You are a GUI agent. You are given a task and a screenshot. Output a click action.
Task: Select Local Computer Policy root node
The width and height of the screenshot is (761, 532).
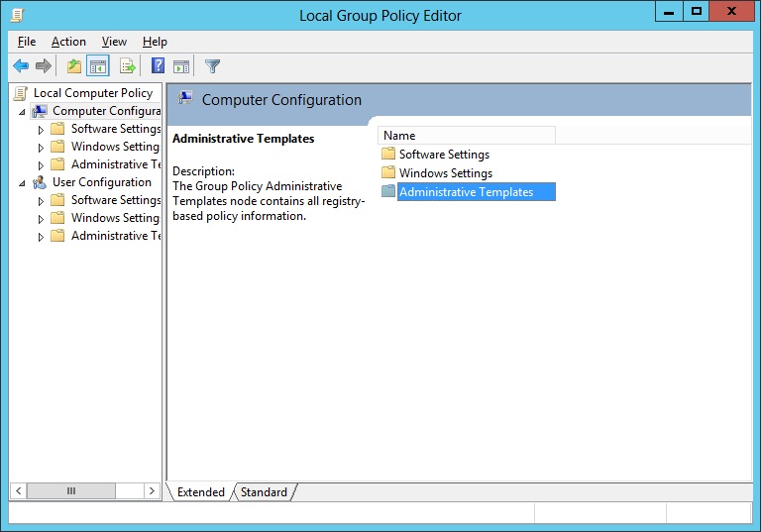tap(93, 93)
